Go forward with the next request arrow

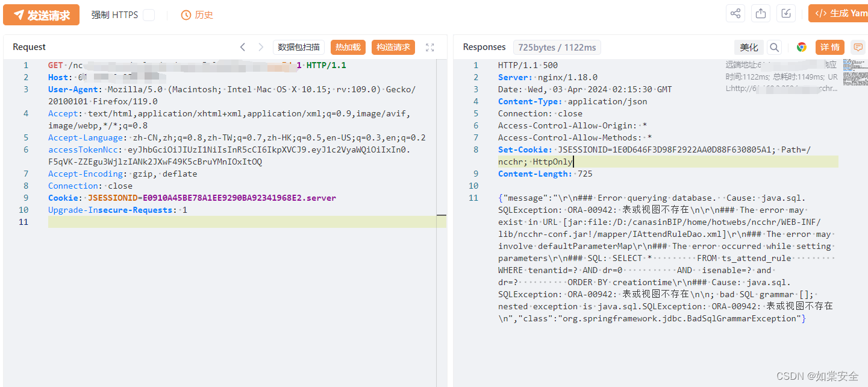260,46
